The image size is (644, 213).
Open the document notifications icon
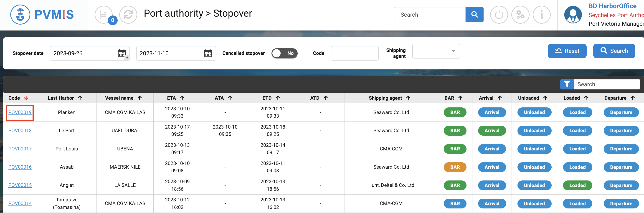[x=104, y=15]
